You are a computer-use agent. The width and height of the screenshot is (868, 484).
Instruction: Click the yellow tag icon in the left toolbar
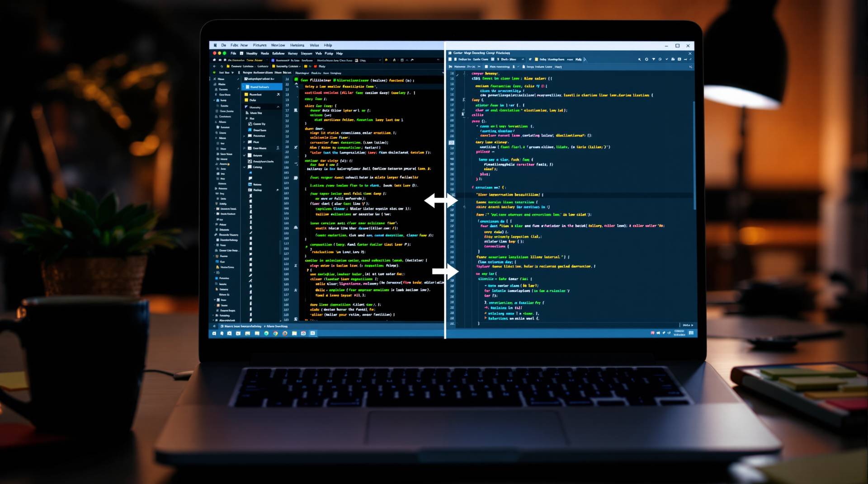coord(386,60)
